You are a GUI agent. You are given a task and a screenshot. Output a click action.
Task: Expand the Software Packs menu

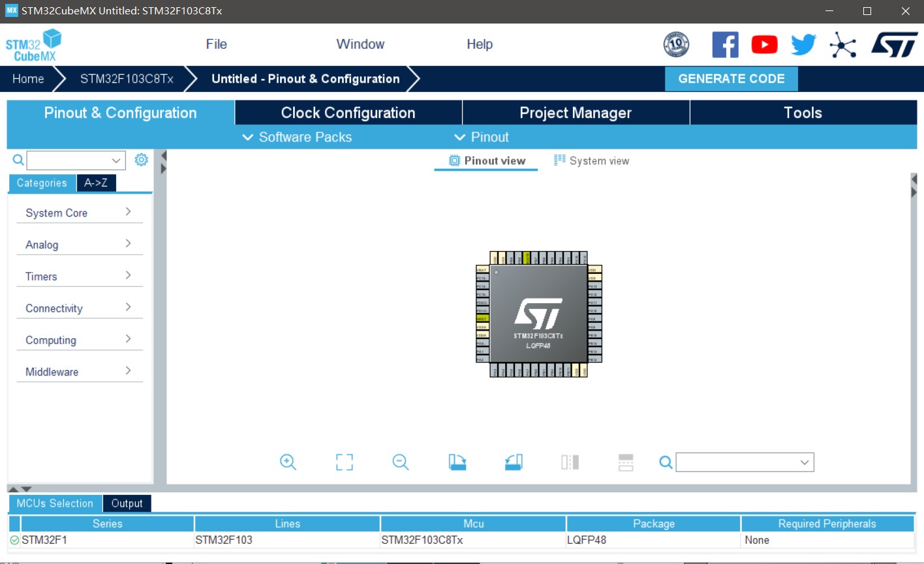tap(297, 137)
